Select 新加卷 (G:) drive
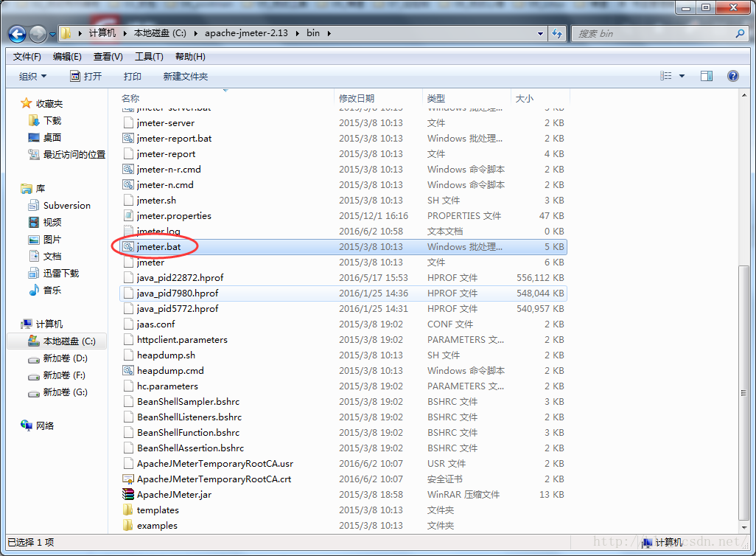This screenshot has width=756, height=556. point(58,392)
